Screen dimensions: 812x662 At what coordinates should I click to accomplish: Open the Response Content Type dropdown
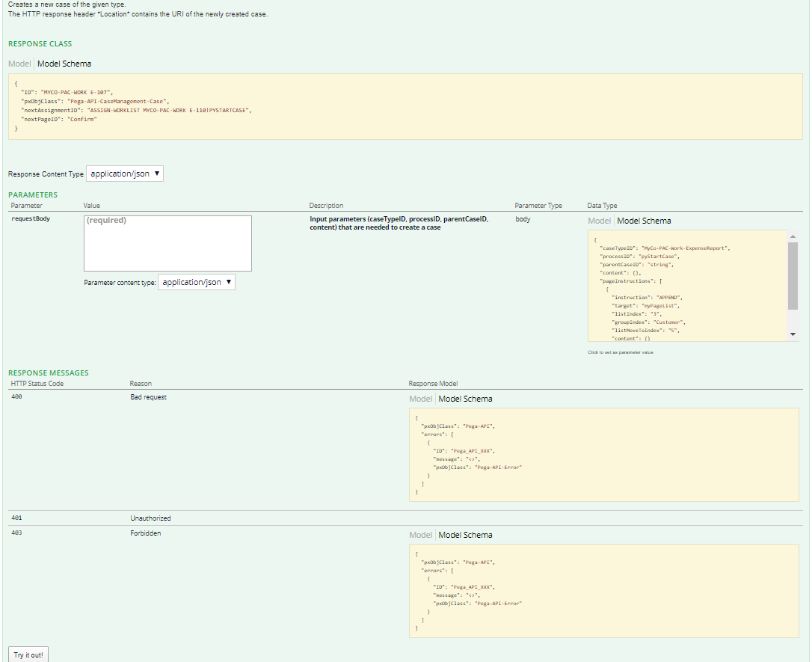(123, 173)
